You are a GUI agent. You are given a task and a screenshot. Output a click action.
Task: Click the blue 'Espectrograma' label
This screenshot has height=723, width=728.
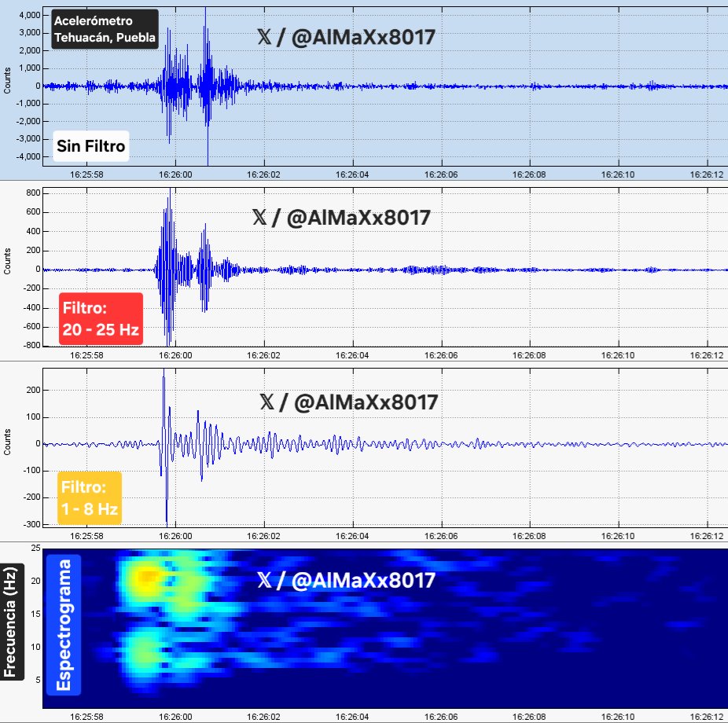tap(64, 625)
